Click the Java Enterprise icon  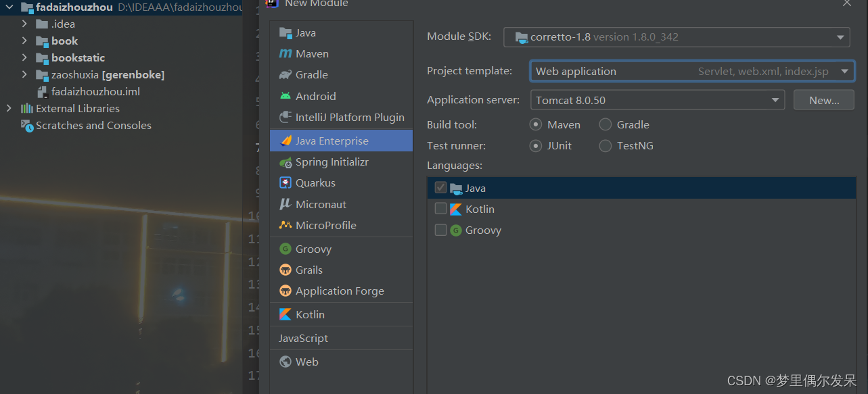285,141
